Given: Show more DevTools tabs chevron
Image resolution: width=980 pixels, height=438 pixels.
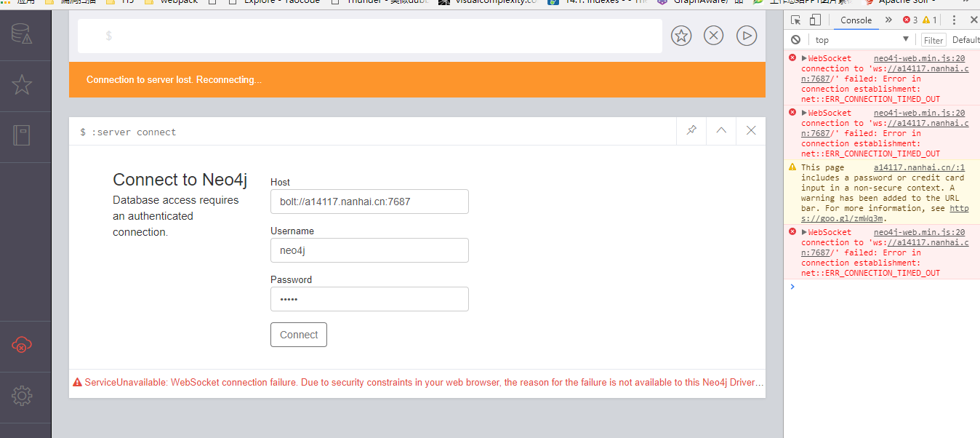Looking at the screenshot, I should [888, 20].
